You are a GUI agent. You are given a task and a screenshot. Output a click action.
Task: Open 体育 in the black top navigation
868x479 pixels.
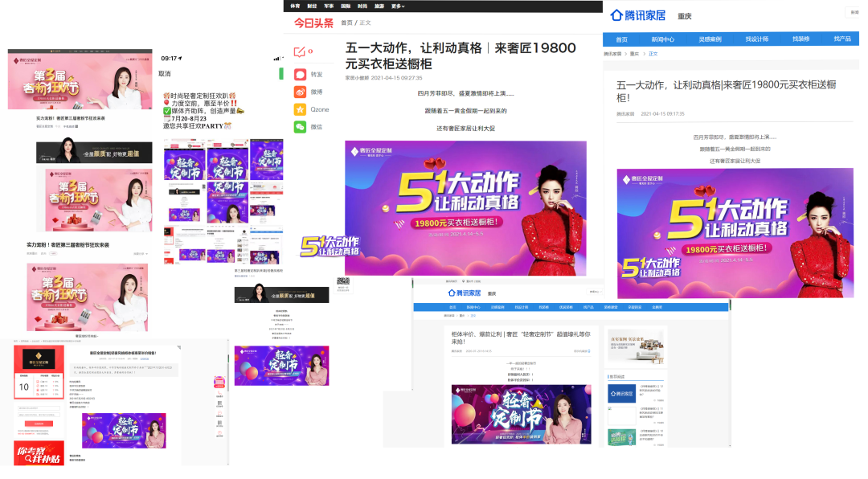coord(295,6)
